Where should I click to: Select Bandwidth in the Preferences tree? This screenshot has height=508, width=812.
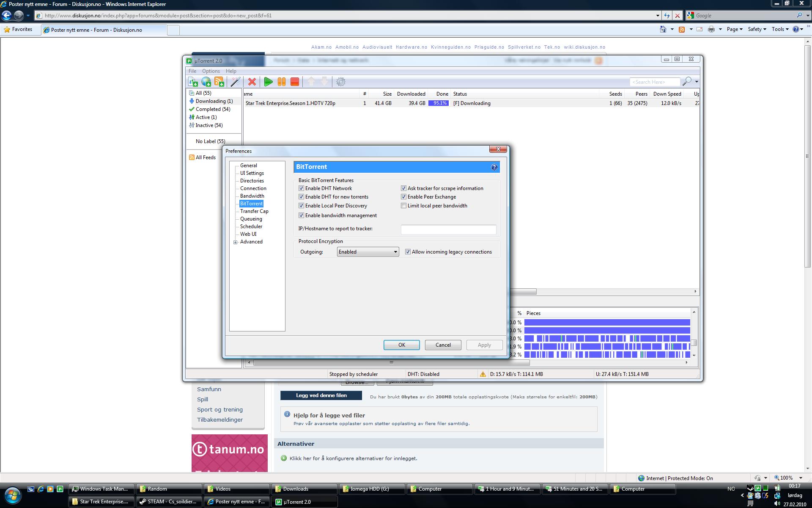click(252, 196)
